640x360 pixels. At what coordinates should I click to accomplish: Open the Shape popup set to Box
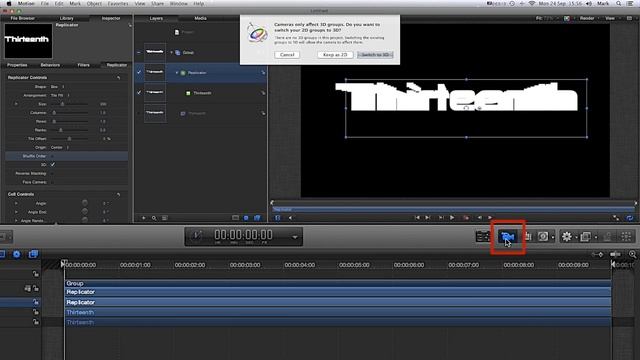tap(58, 87)
